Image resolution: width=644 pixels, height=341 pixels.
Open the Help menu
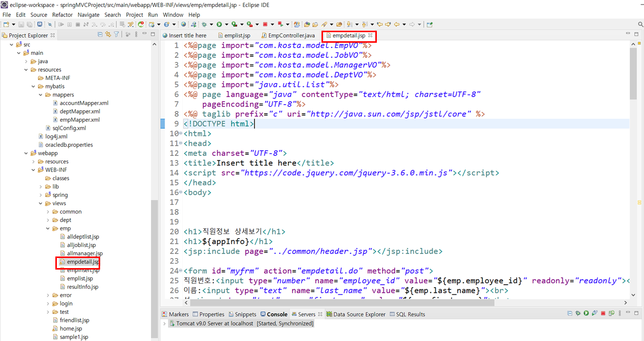click(194, 15)
